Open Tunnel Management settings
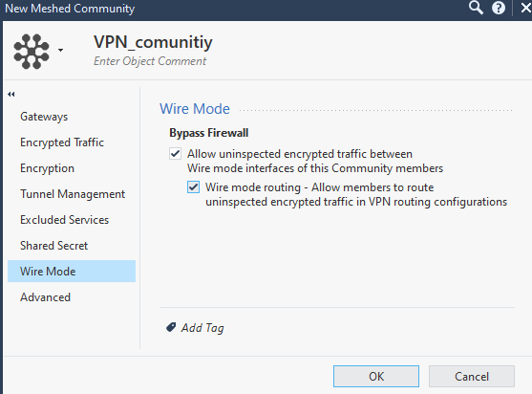This screenshot has height=394, width=532. coord(73,194)
